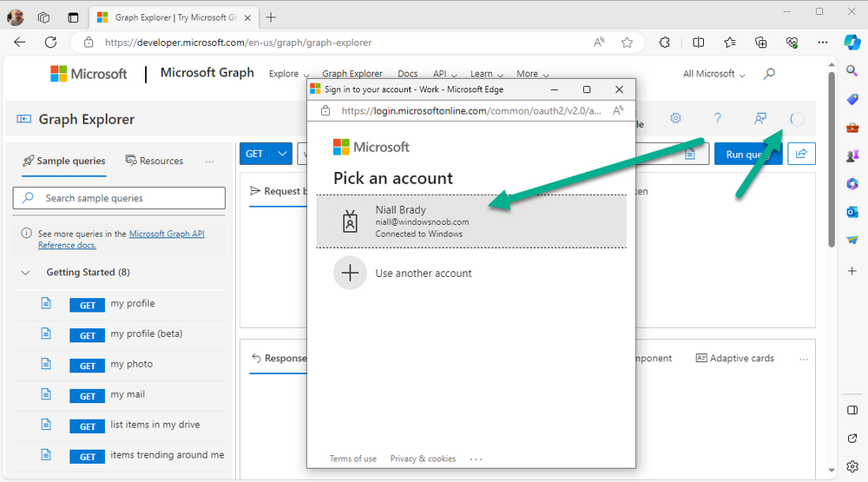Open the sidebar settings gear at the bottom
This screenshot has width=868, height=482.
click(x=852, y=465)
